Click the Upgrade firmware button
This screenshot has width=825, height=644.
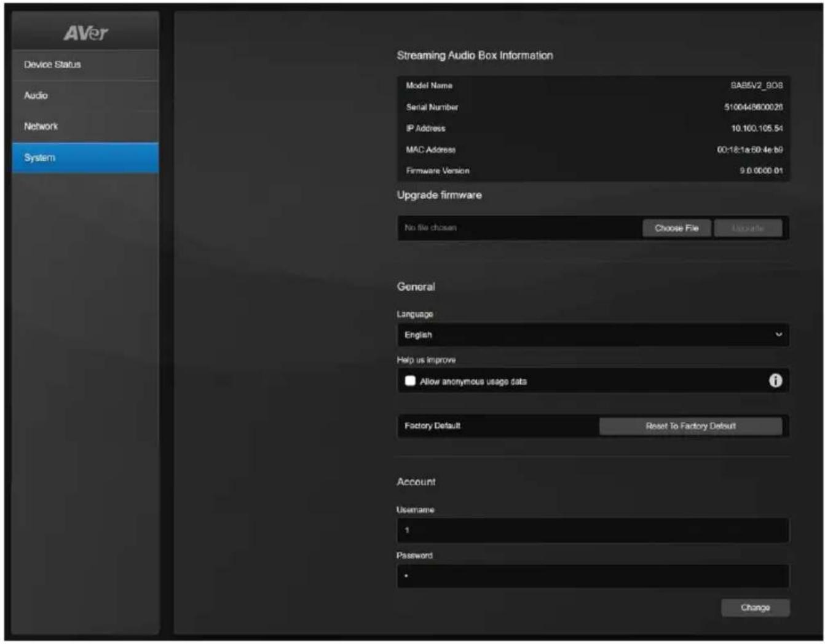click(748, 228)
